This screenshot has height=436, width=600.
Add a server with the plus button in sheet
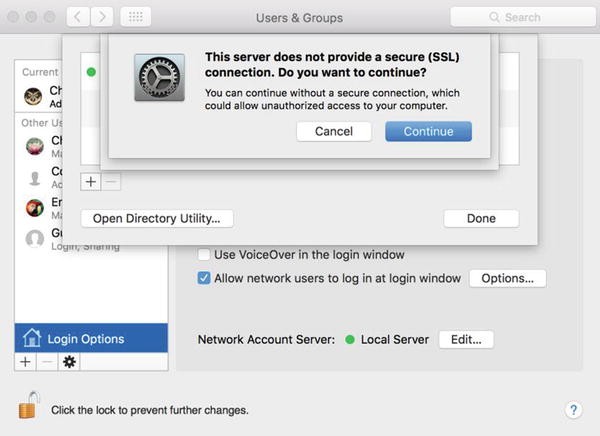tap(91, 181)
